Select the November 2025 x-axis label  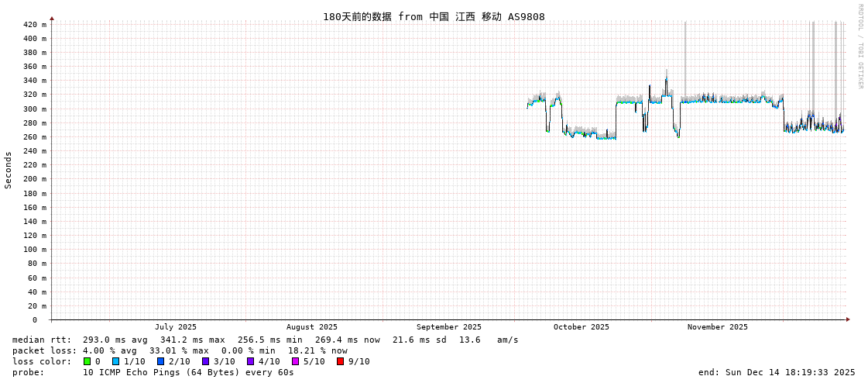point(718,327)
